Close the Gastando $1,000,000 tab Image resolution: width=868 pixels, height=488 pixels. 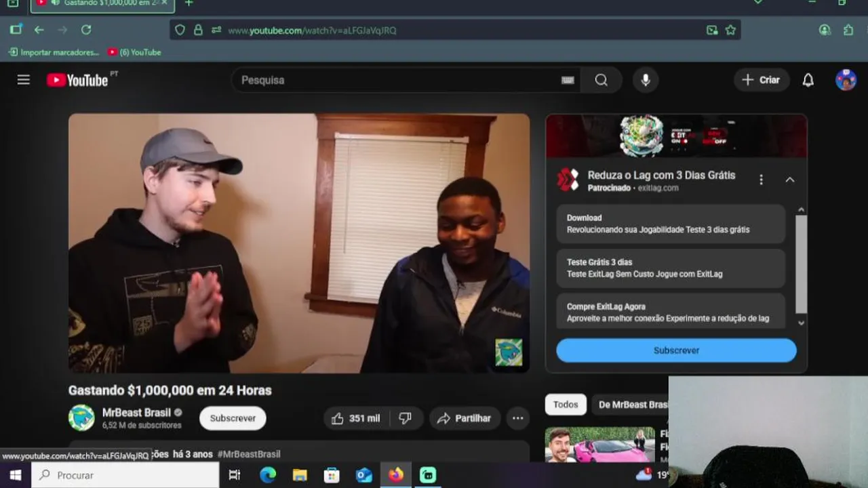pyautogui.click(x=165, y=3)
